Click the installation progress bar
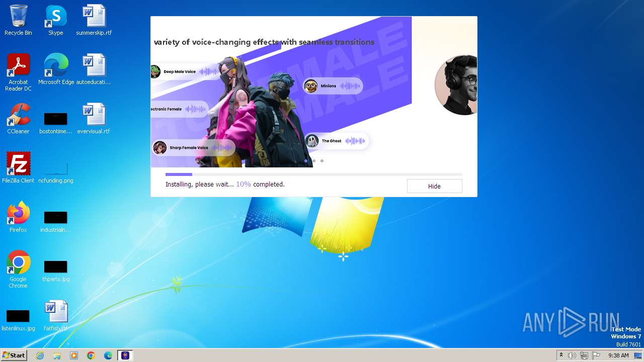 (313, 174)
